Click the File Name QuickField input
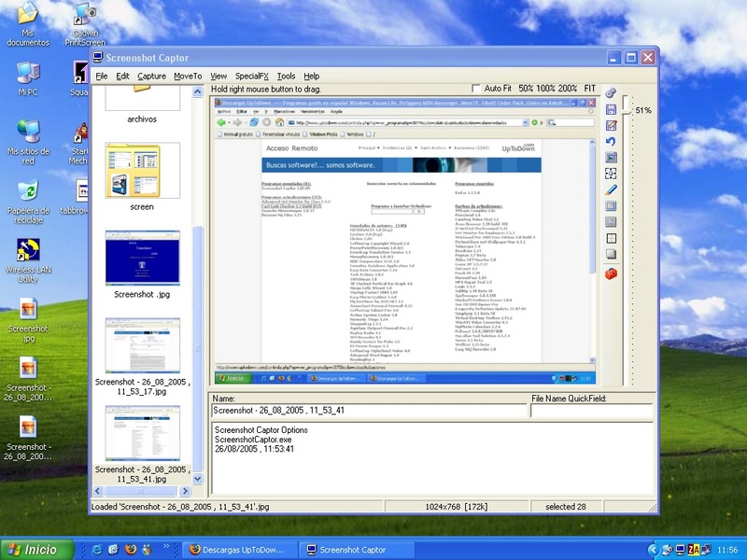Viewport: 747px width, 560px height. [591, 411]
